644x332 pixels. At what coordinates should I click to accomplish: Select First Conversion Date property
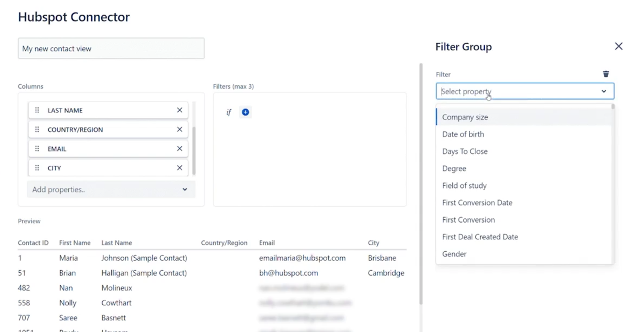[x=477, y=203]
